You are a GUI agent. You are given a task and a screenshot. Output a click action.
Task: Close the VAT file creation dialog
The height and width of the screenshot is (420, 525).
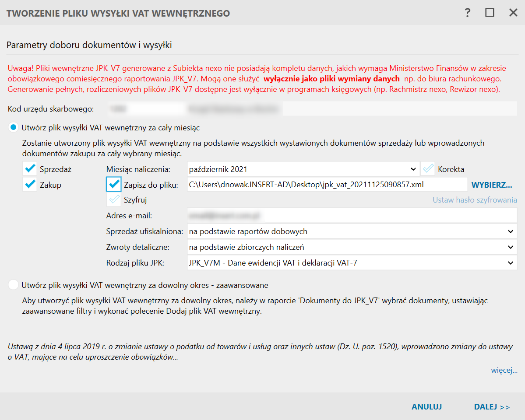(513, 13)
